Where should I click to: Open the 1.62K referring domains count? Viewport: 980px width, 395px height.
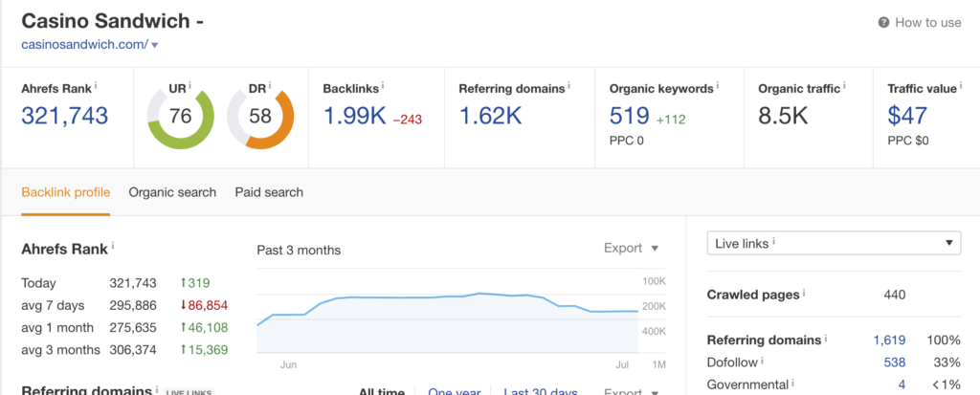(x=490, y=116)
